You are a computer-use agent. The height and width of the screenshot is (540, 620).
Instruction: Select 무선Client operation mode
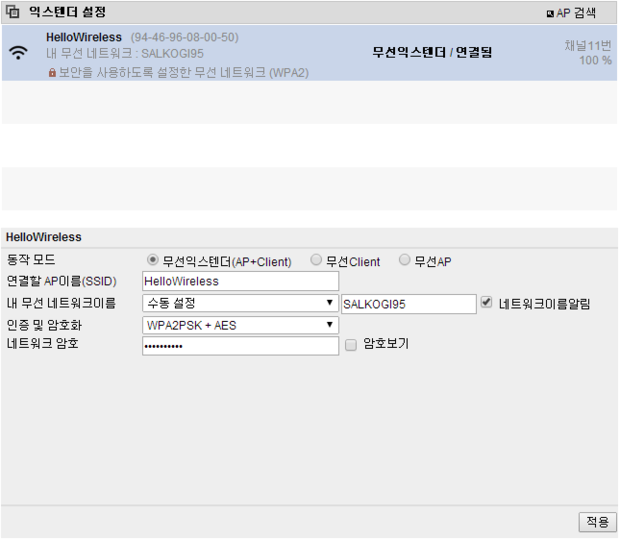(316, 260)
